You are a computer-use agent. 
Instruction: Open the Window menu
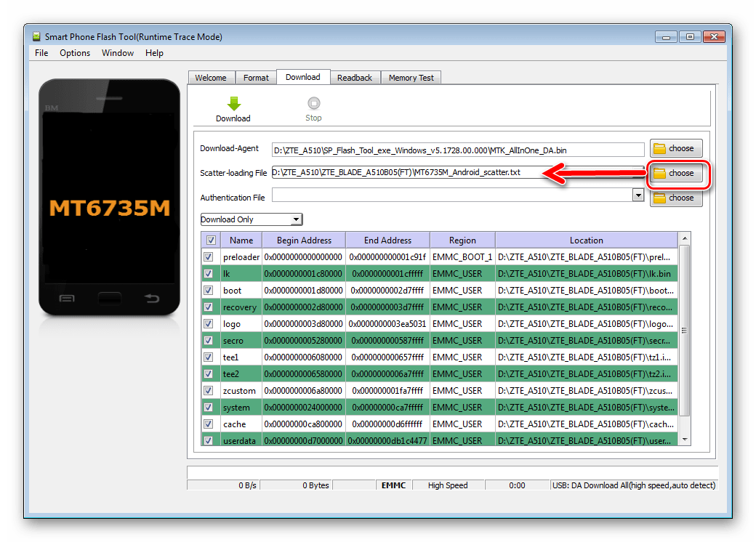click(x=118, y=53)
